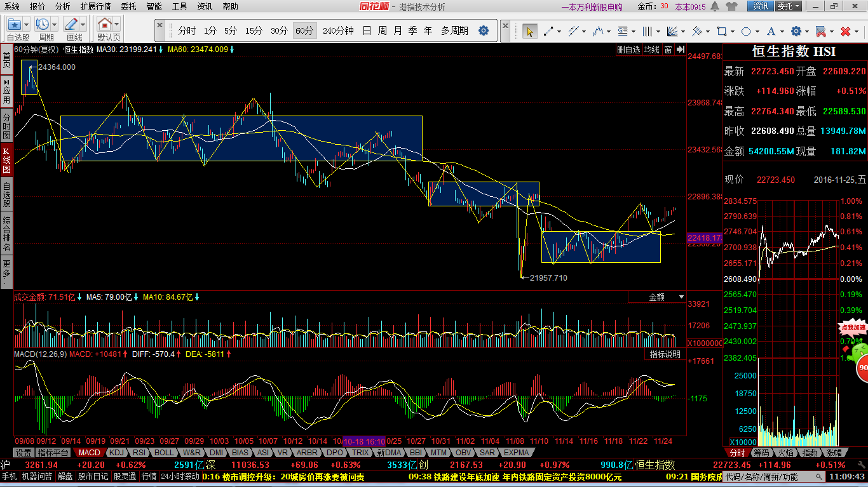This screenshot has width=868, height=487.
Task: Click the 自选股 star icon in toolbar
Action: pos(14,25)
